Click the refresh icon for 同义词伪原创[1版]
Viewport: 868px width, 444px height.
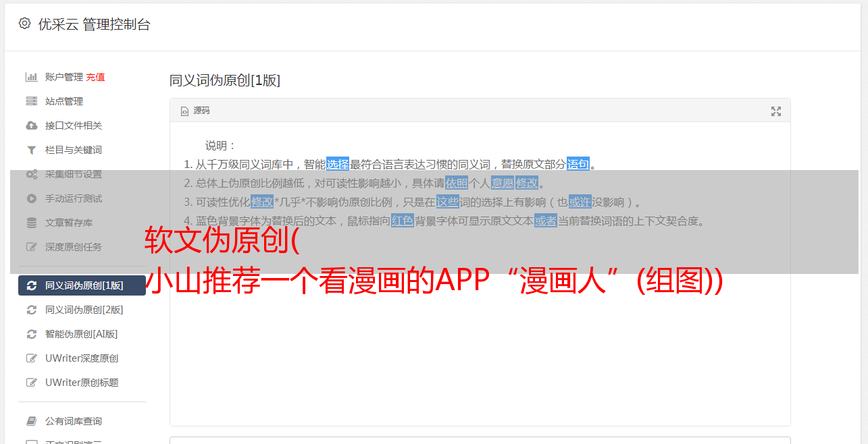tap(32, 285)
